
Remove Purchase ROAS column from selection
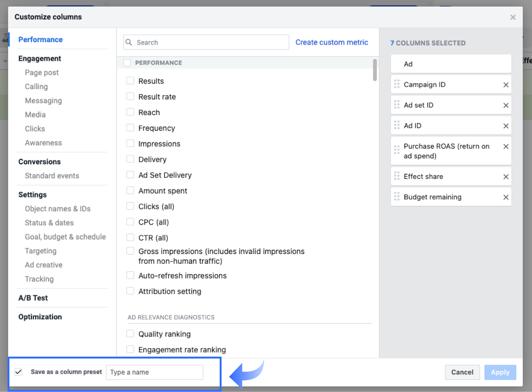pos(506,147)
